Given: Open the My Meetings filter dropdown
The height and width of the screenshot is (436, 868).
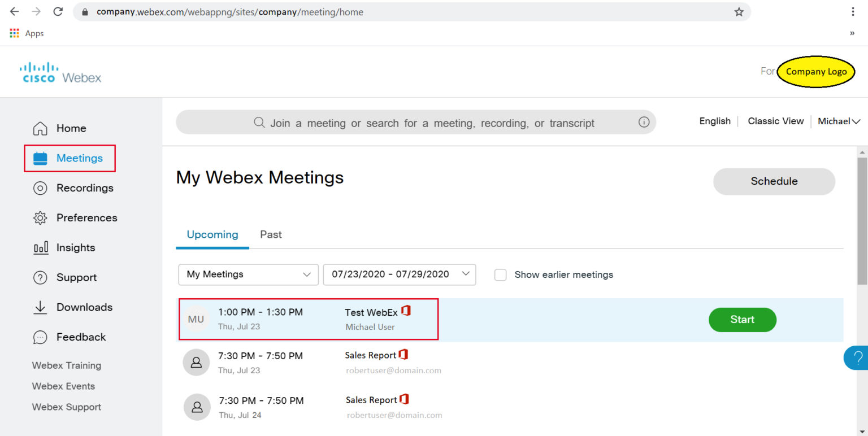Looking at the screenshot, I should (x=249, y=274).
